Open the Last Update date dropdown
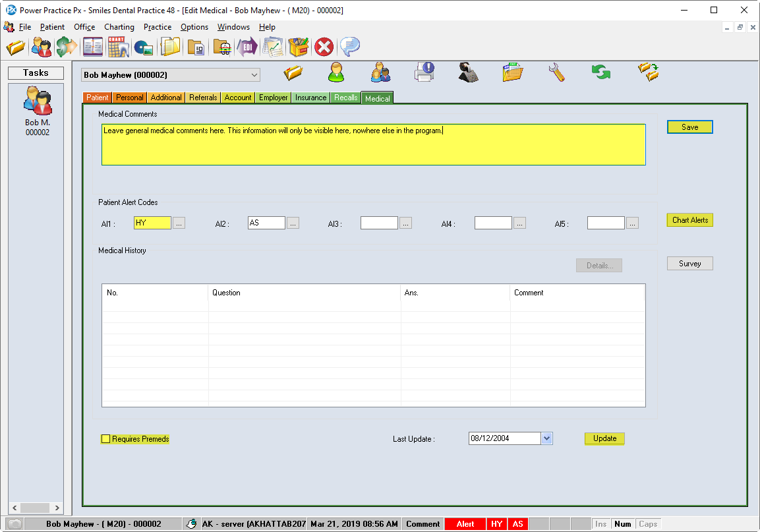 [546, 438]
